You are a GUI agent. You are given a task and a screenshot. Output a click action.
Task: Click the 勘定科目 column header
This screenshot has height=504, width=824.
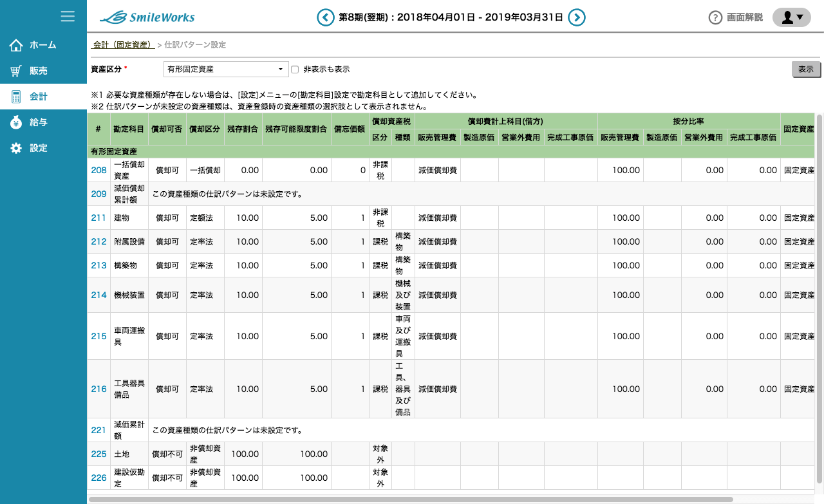(129, 129)
